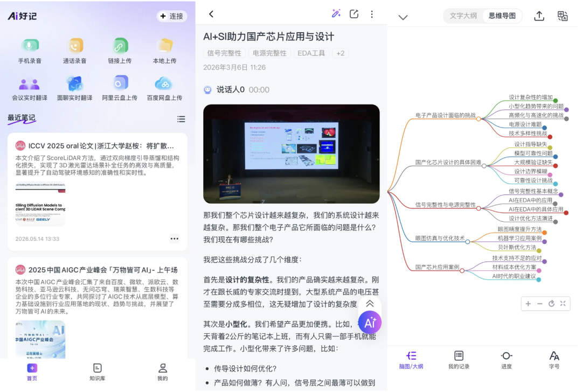Switch to 思维导图 view
This screenshot has height=392, width=582.
click(x=502, y=16)
